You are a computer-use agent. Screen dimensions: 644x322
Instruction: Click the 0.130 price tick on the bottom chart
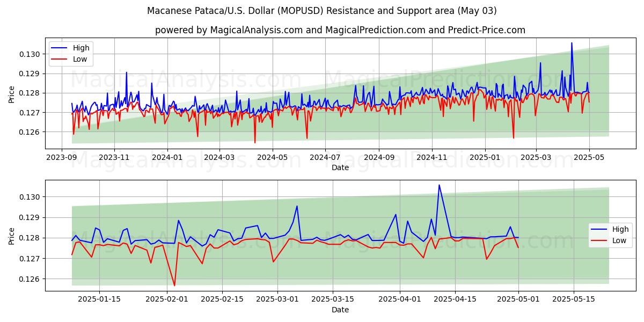click(30, 197)
